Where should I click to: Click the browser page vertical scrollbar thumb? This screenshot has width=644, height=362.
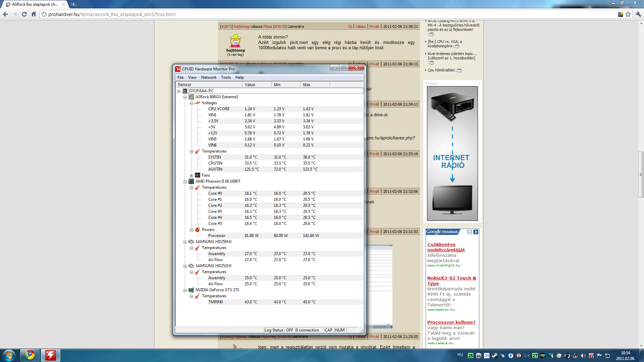(641, 175)
